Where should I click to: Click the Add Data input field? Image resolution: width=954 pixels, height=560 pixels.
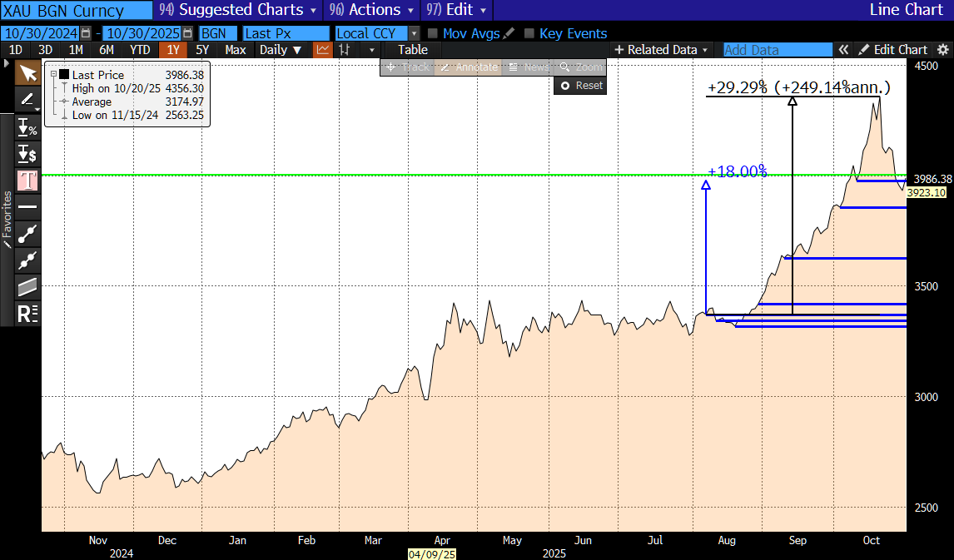pyautogui.click(x=778, y=50)
